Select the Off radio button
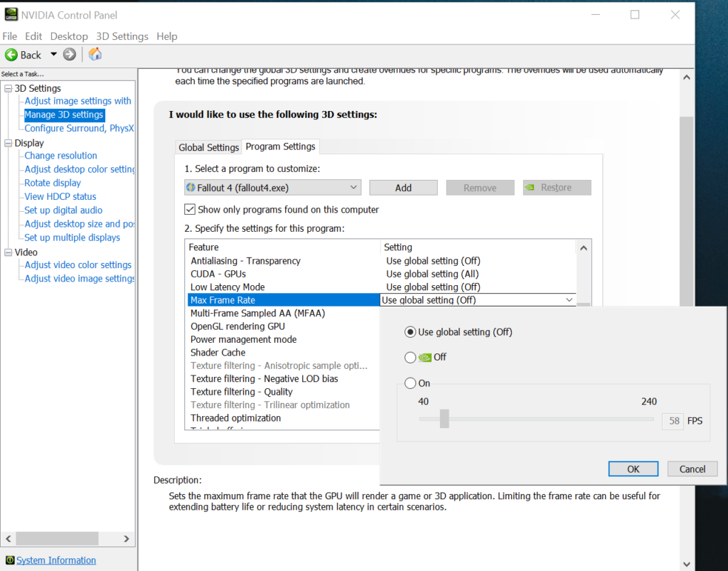Viewport: 728px width, 571px height. 409,357
